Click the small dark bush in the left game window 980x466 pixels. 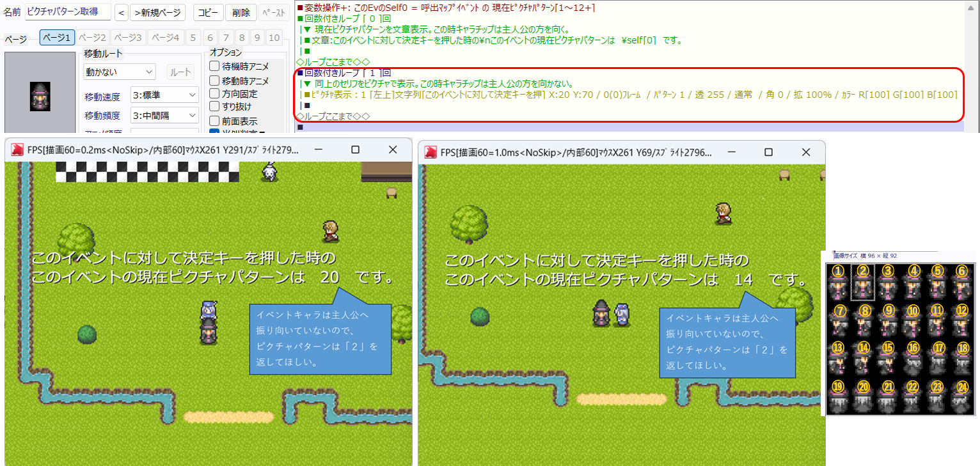pos(87,334)
